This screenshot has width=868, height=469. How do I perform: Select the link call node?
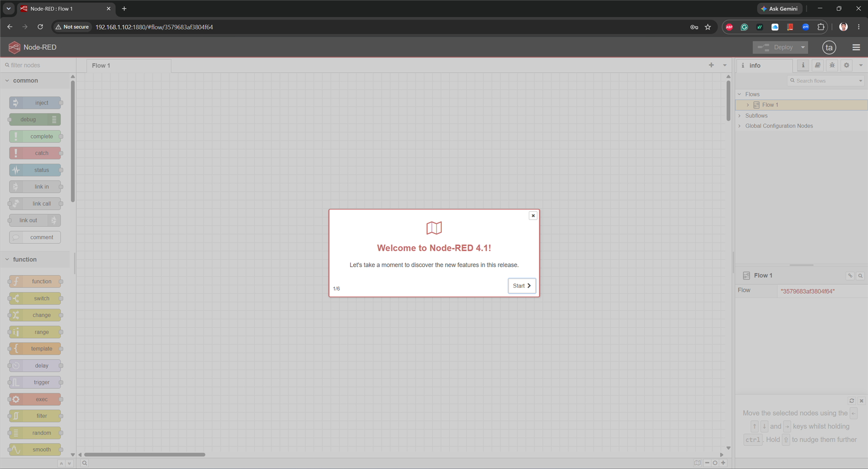click(x=35, y=204)
